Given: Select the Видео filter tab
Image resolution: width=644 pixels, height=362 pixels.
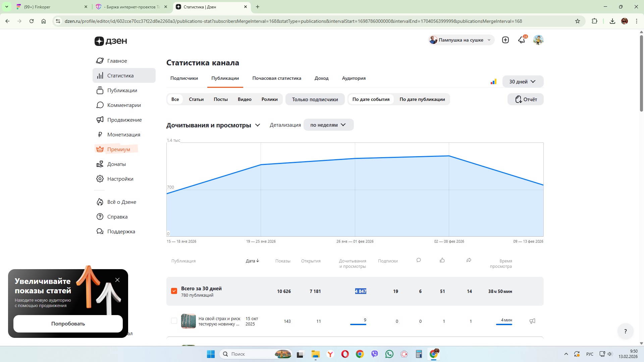Looking at the screenshot, I should click(244, 100).
